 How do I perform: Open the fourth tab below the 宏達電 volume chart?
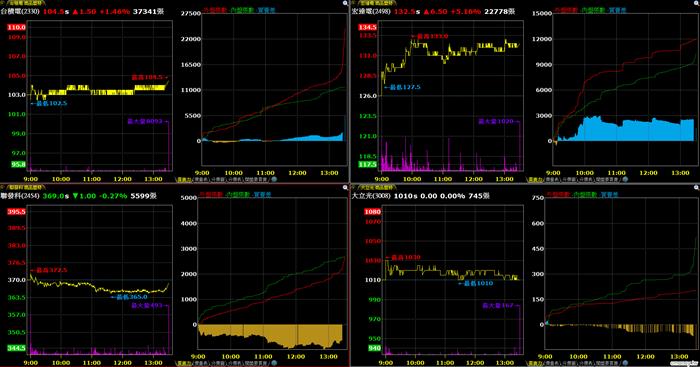click(586, 179)
